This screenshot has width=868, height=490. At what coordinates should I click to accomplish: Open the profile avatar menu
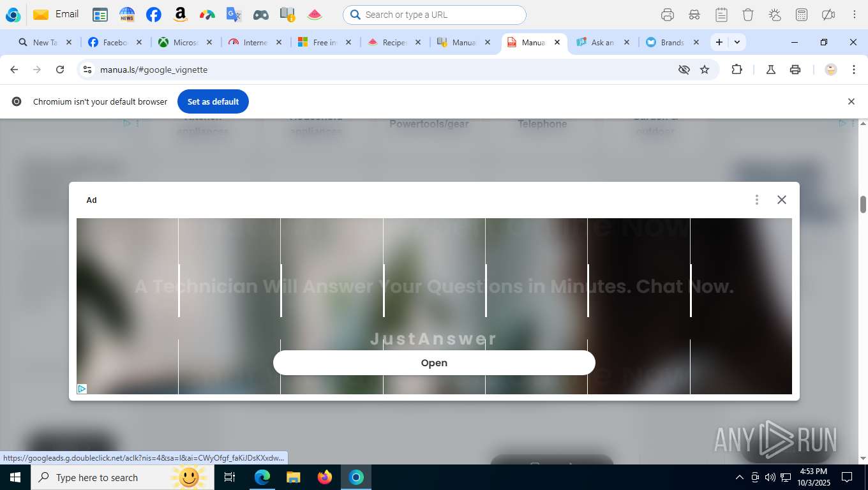pos(831,70)
